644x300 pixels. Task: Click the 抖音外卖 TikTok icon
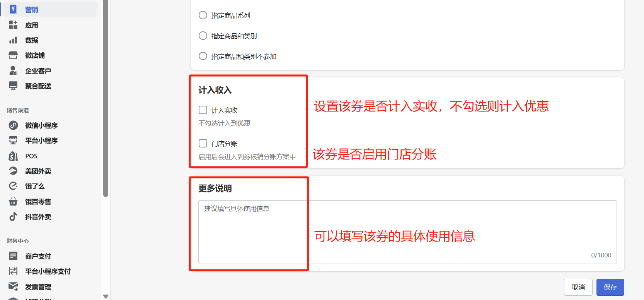point(13,216)
